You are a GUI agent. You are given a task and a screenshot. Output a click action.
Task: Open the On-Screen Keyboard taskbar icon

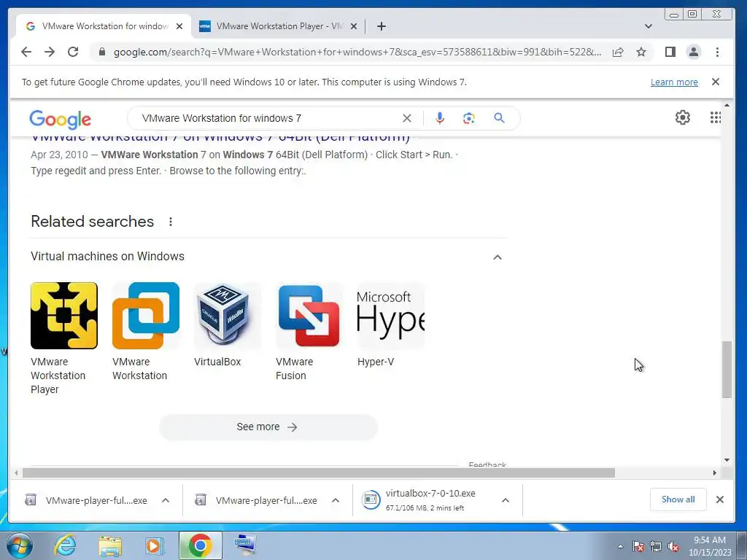tap(245, 544)
